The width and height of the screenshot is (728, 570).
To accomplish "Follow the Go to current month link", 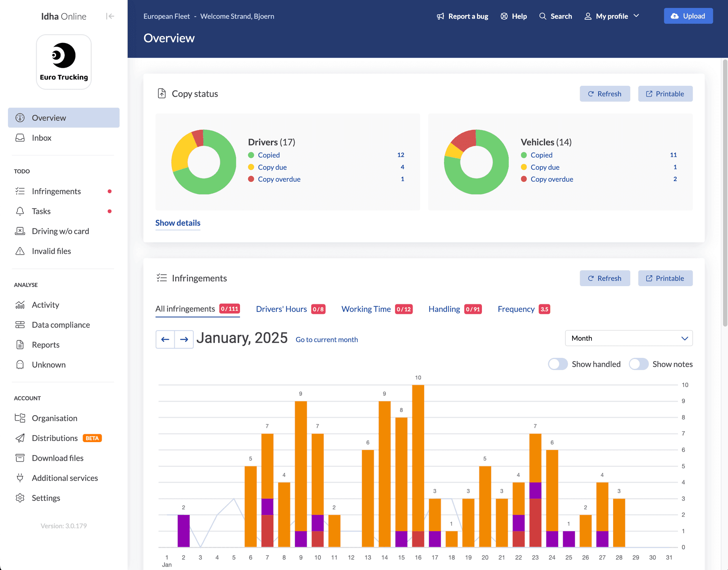I will point(326,340).
